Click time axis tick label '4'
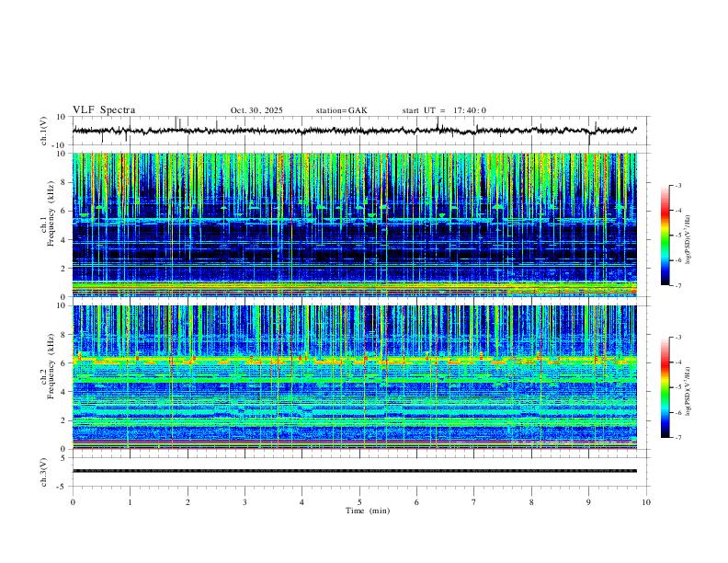The image size is (728, 563). [301, 502]
